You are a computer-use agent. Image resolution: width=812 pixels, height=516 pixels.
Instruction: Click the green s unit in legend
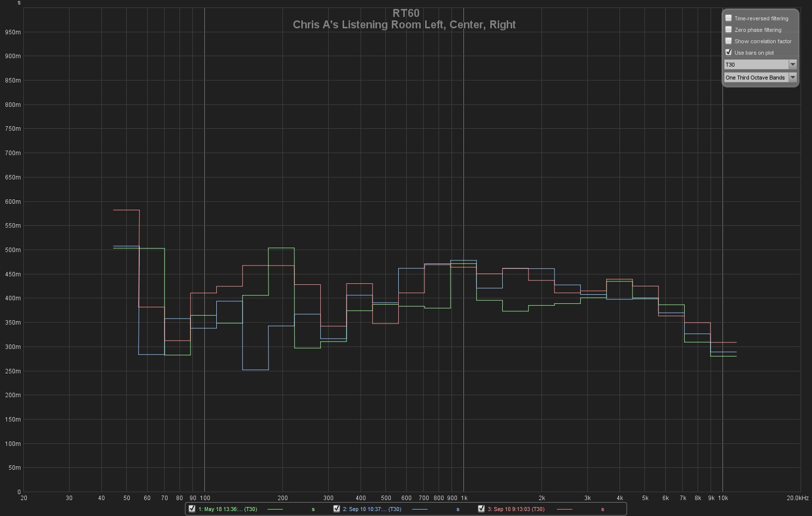(313, 509)
